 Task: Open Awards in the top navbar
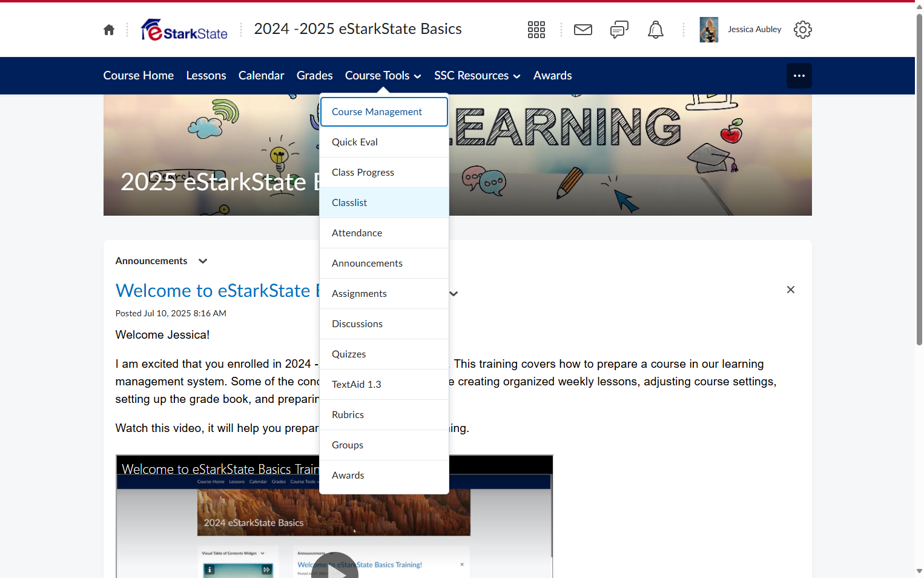click(x=553, y=76)
